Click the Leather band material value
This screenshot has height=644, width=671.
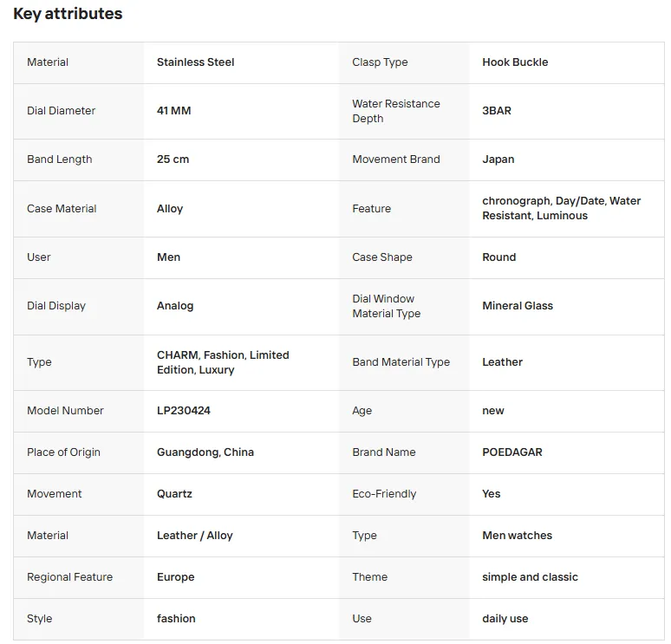point(503,362)
